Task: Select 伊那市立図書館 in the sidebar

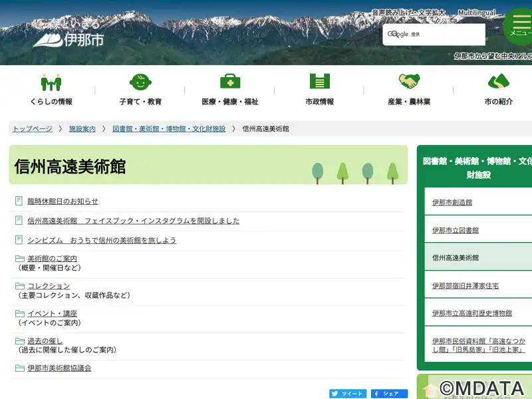Action: tap(456, 230)
